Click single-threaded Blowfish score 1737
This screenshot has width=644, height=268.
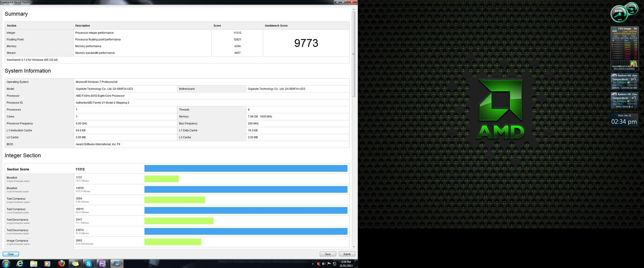click(79, 178)
